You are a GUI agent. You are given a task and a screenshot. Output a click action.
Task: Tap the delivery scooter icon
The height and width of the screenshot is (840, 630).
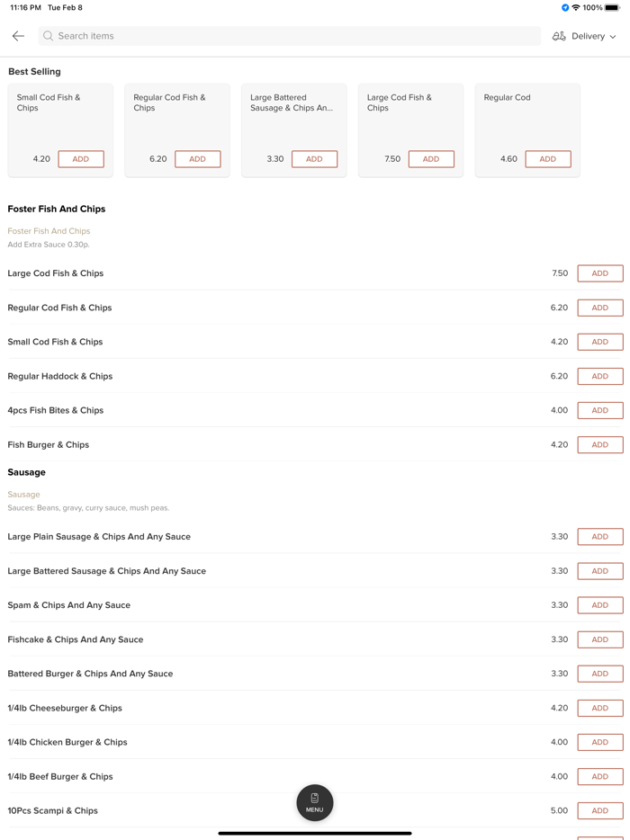559,36
